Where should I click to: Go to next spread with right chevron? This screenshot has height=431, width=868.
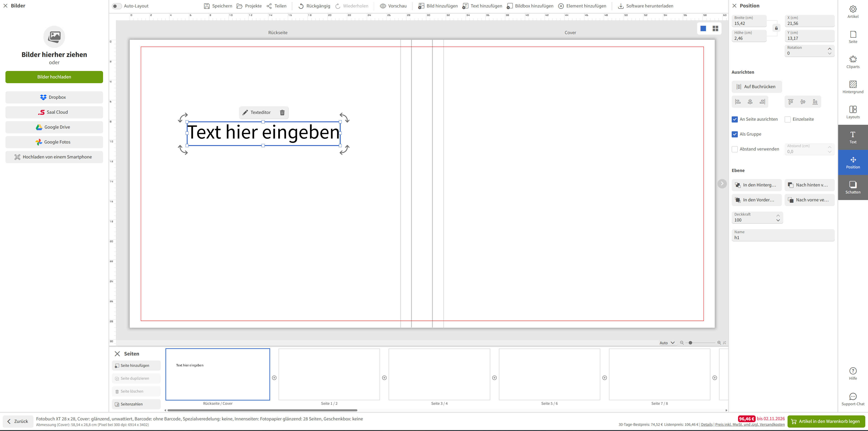[722, 184]
